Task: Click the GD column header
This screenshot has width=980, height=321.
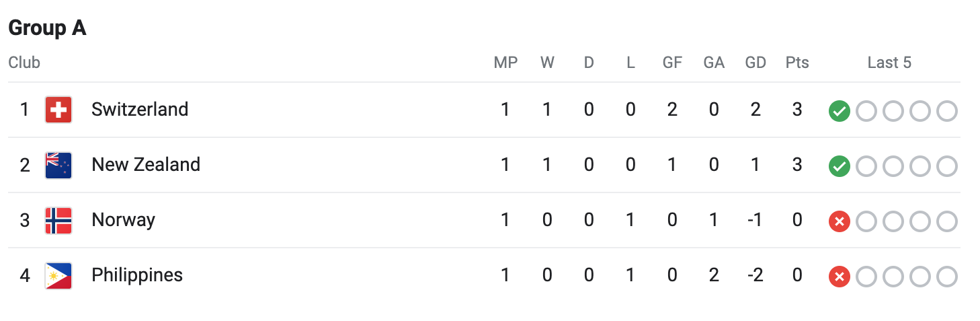Action: [756, 63]
